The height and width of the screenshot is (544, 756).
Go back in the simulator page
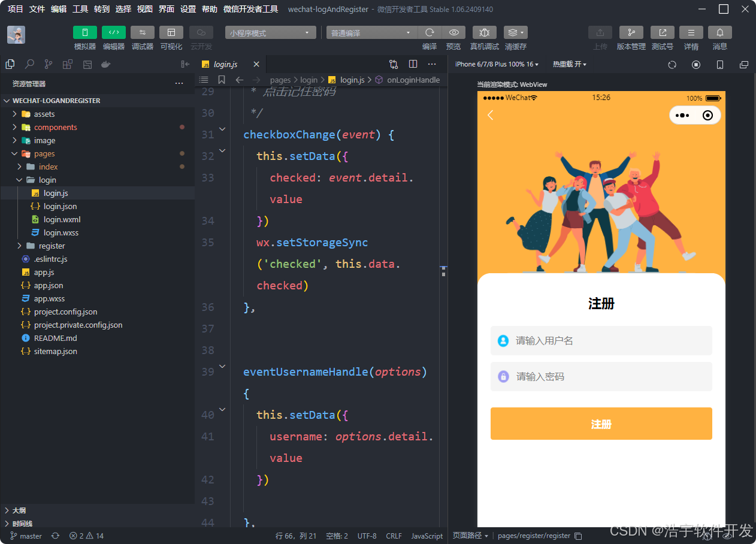490,115
